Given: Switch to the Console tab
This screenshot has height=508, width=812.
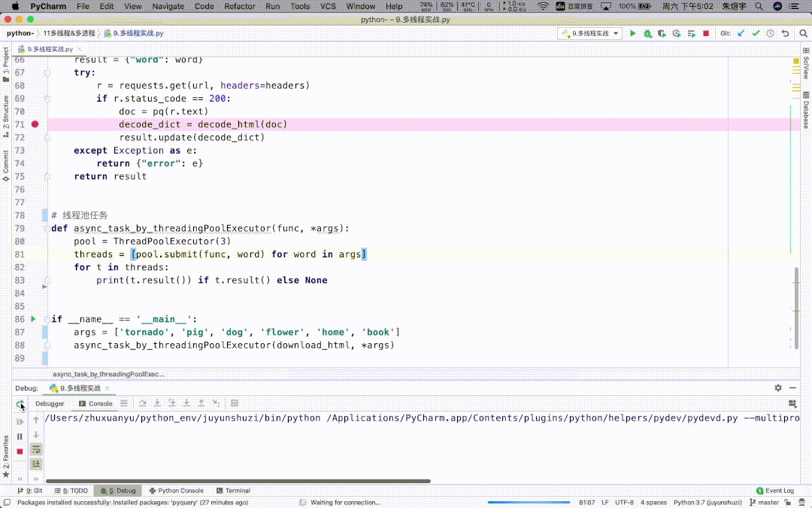Looking at the screenshot, I should tap(95, 403).
